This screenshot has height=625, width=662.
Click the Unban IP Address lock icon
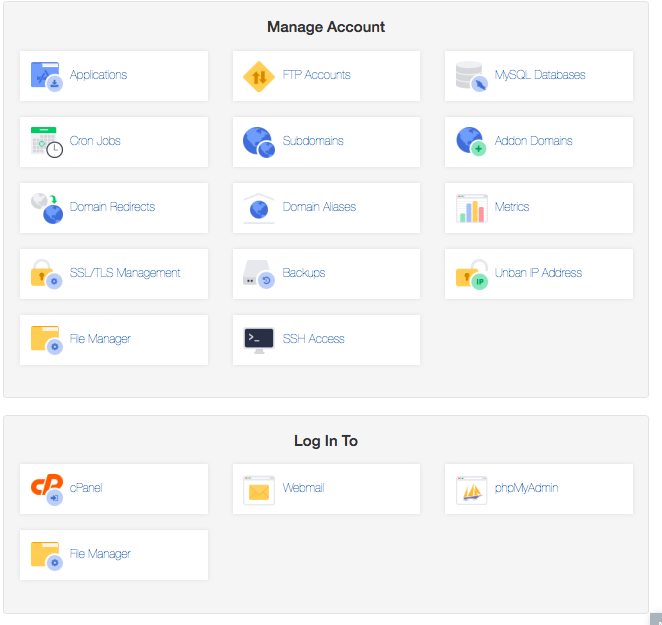pyautogui.click(x=471, y=274)
